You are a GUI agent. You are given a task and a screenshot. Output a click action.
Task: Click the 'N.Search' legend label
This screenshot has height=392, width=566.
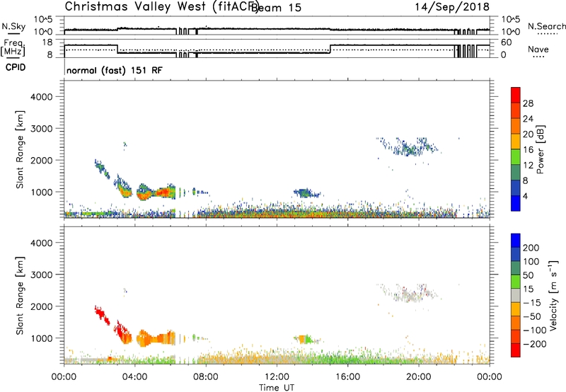point(546,26)
